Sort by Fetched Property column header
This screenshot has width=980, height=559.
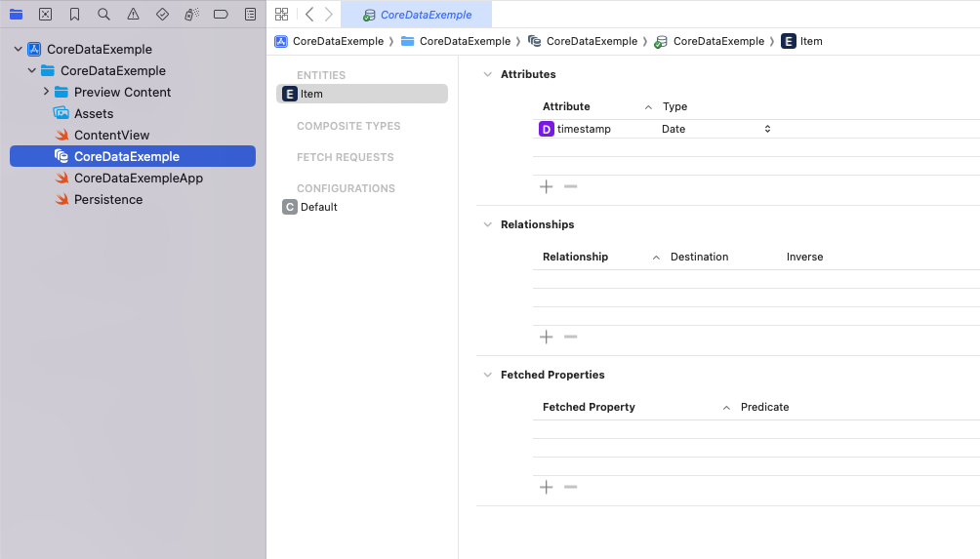(589, 407)
